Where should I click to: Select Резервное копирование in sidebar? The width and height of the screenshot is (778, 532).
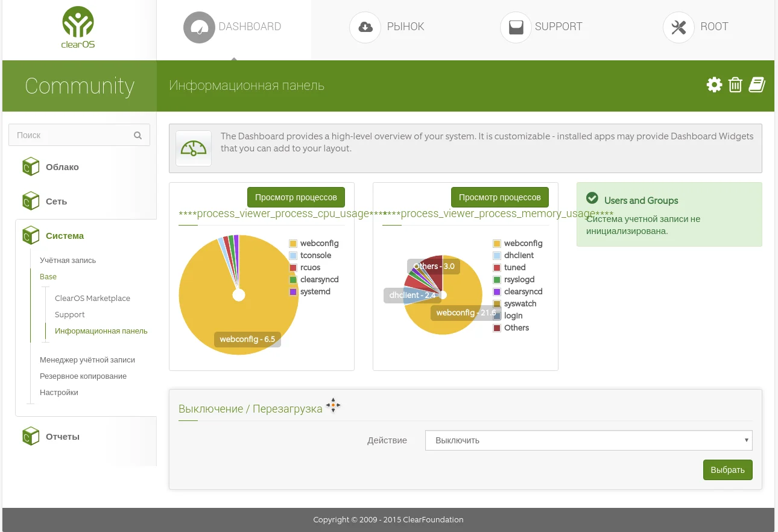(83, 376)
